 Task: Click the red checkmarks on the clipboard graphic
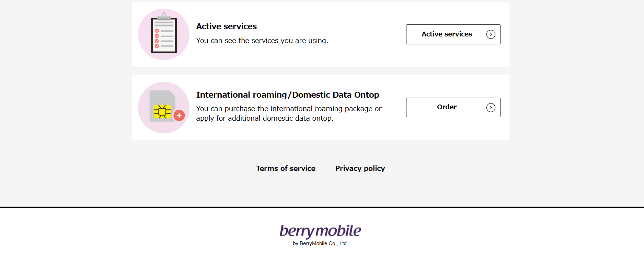click(157, 38)
